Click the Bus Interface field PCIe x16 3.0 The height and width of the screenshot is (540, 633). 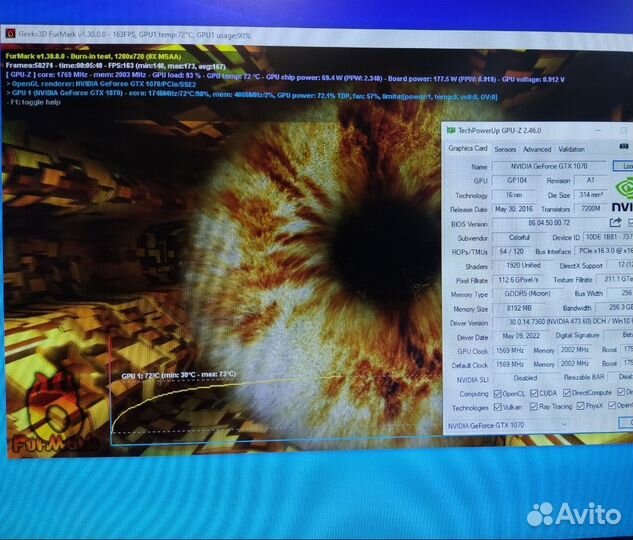tap(604, 251)
